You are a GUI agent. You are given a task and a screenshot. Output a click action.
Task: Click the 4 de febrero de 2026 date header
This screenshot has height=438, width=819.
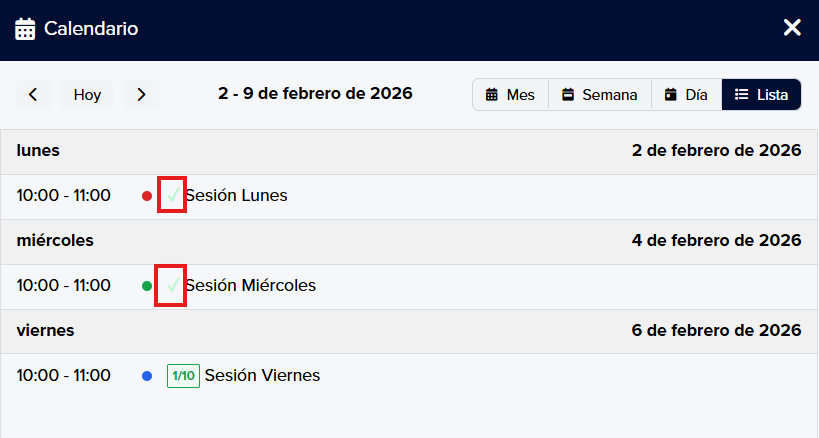pyautogui.click(x=716, y=241)
